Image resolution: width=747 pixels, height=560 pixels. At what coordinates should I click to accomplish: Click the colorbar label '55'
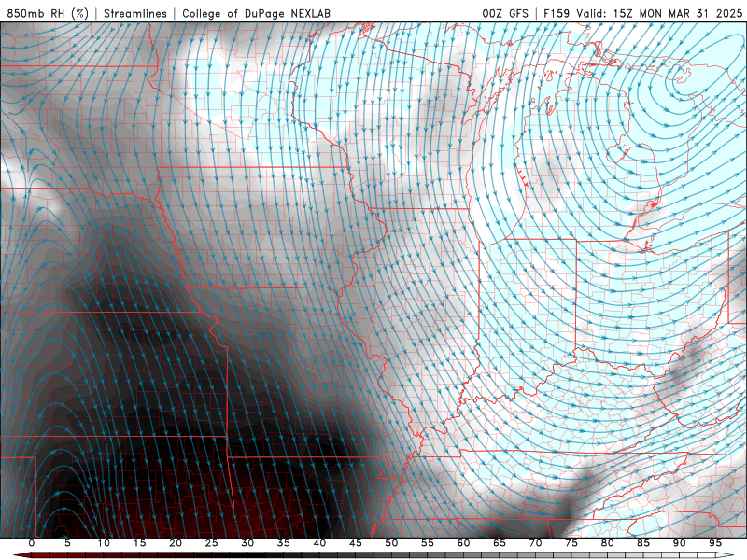click(428, 543)
